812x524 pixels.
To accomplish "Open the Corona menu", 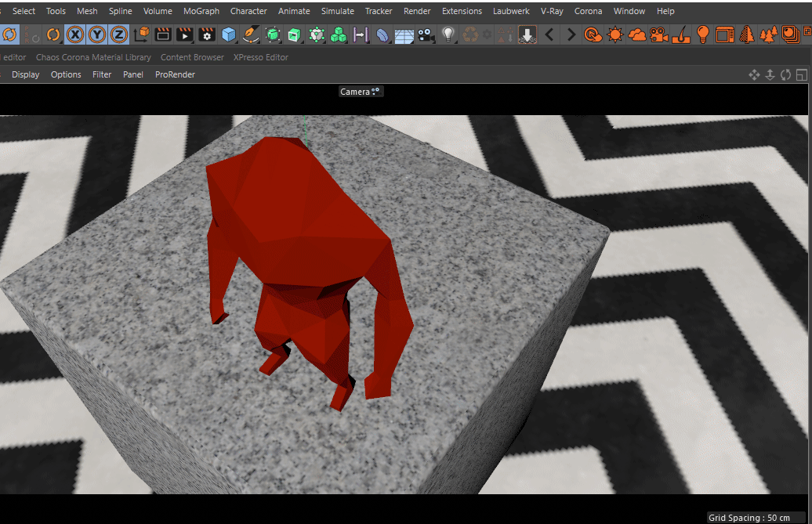I will coord(588,11).
